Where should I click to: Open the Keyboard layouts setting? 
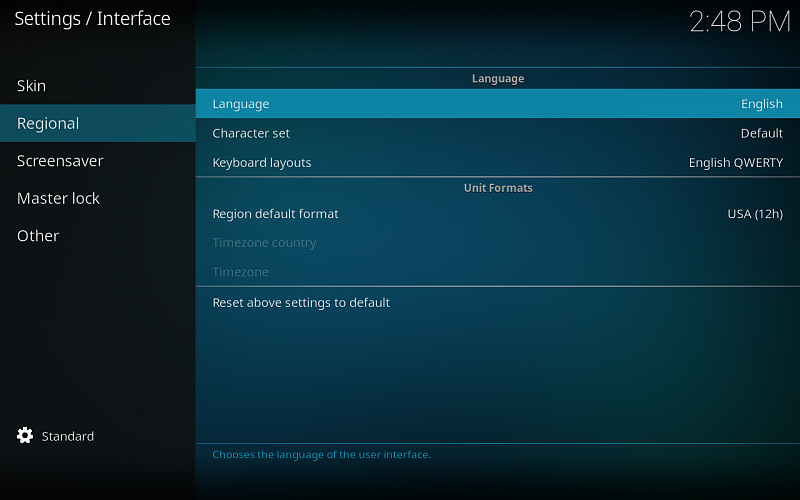pyautogui.click(x=497, y=162)
